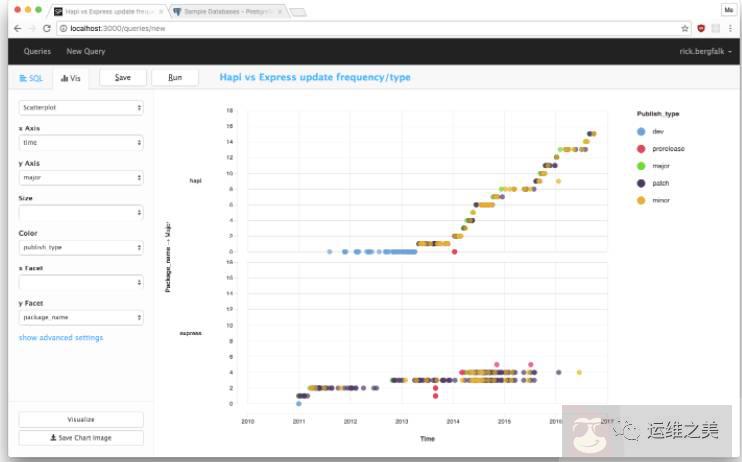The image size is (742, 462).
Task: Switch to the SQL tab
Action: point(31,77)
